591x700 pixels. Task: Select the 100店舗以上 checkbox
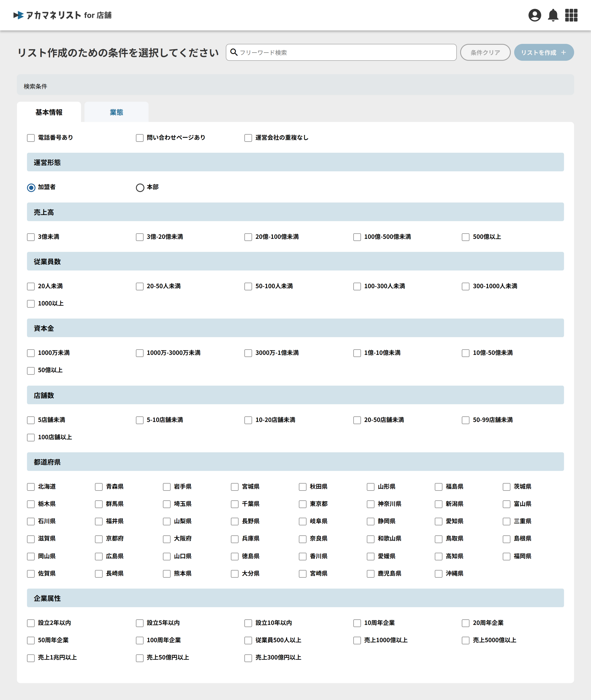pyautogui.click(x=31, y=438)
